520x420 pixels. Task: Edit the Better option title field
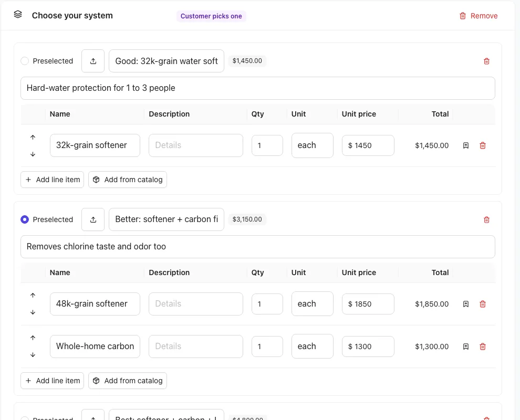(167, 219)
